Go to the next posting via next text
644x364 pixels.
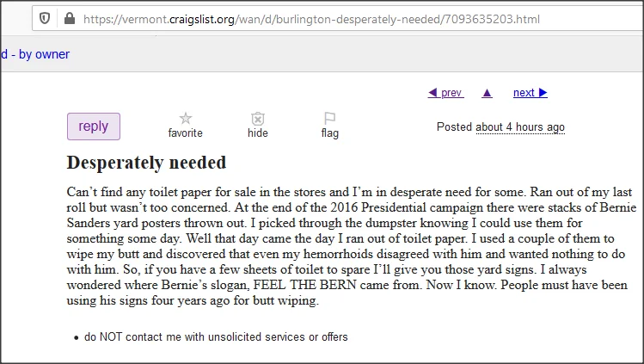click(524, 93)
